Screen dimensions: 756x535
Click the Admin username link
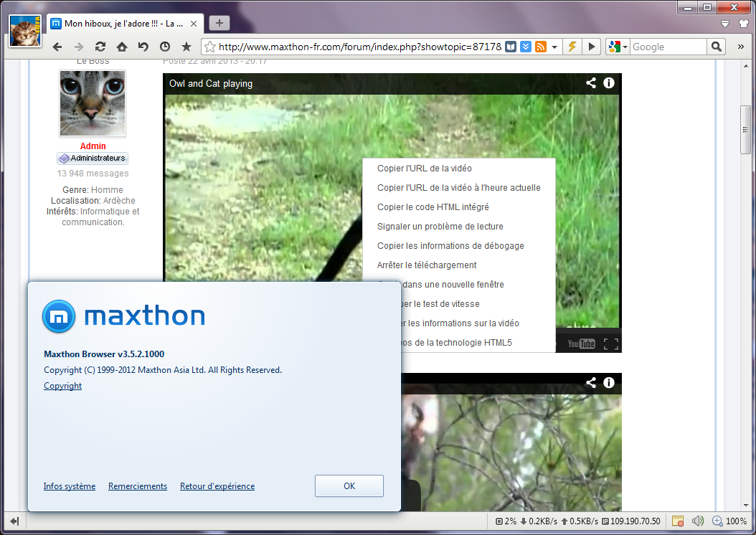pyautogui.click(x=93, y=146)
